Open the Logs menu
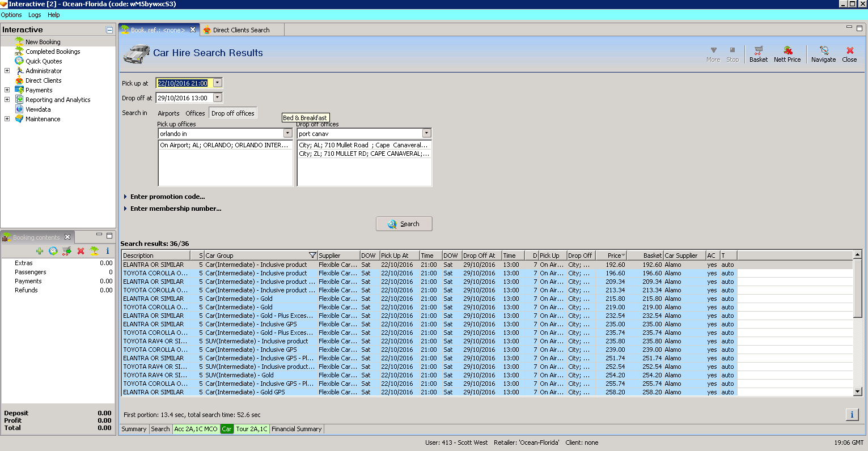 [35, 15]
